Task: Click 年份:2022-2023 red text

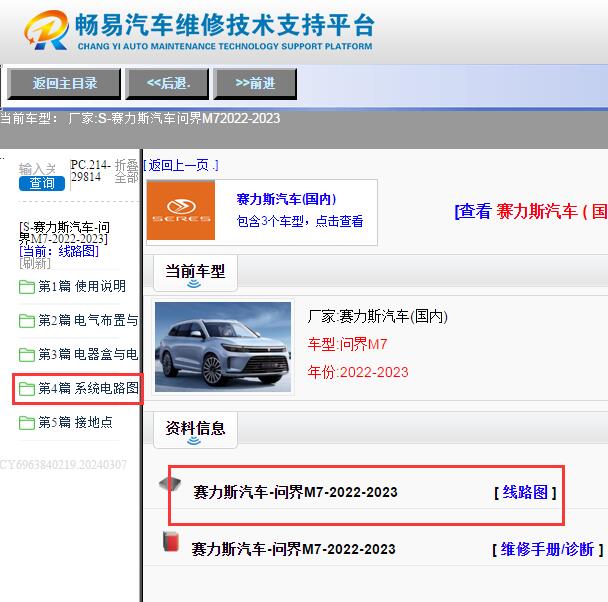Action: [x=358, y=372]
